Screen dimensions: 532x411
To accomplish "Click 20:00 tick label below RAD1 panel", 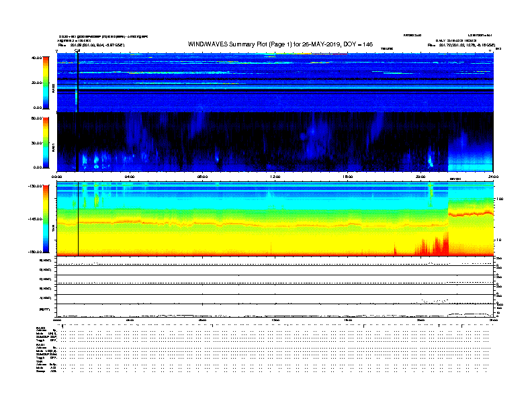I will tap(420, 177).
